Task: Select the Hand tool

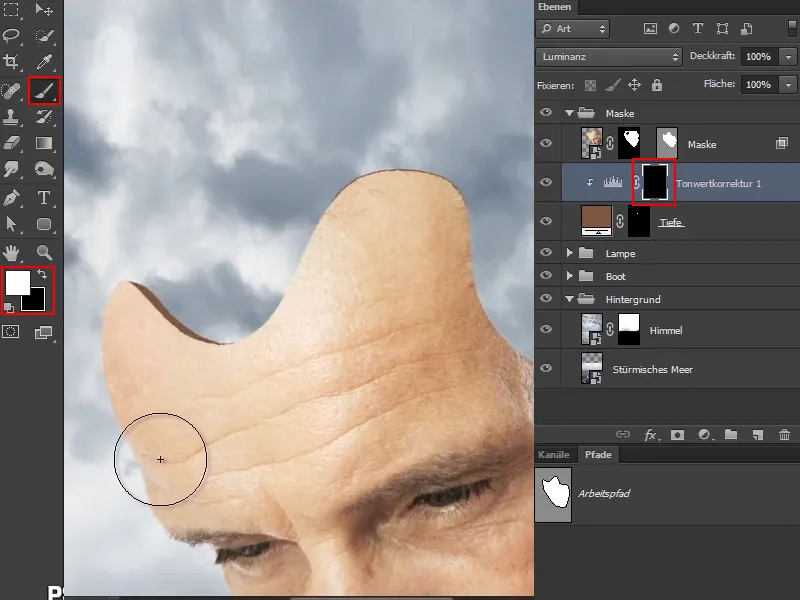Action: (x=11, y=252)
